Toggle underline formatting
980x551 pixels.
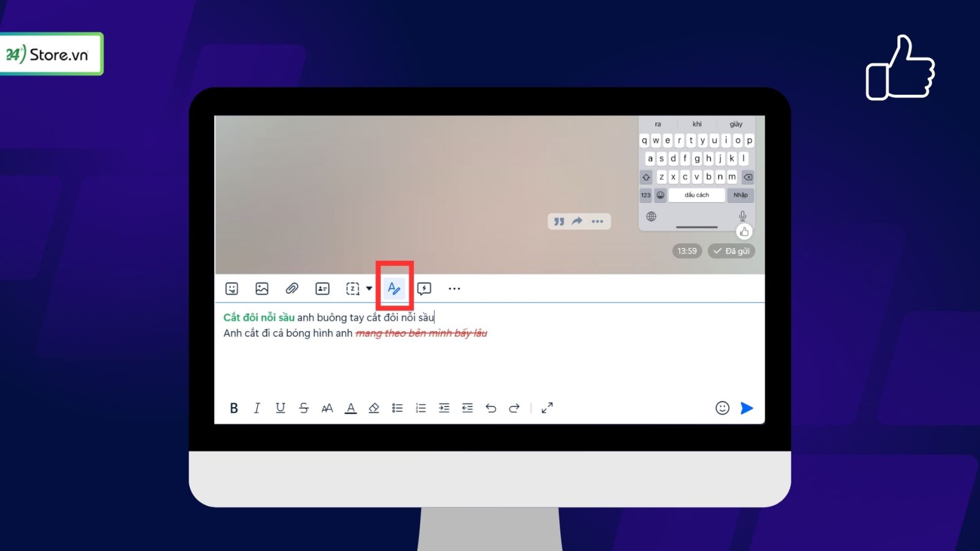281,408
